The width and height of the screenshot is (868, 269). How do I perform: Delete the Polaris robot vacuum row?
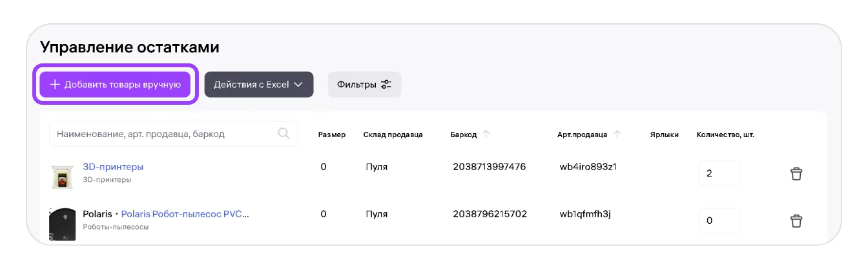(x=796, y=221)
